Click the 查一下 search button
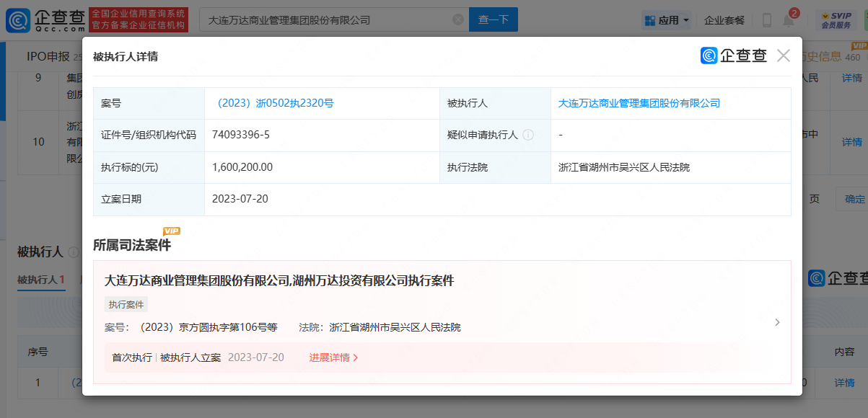 point(494,20)
